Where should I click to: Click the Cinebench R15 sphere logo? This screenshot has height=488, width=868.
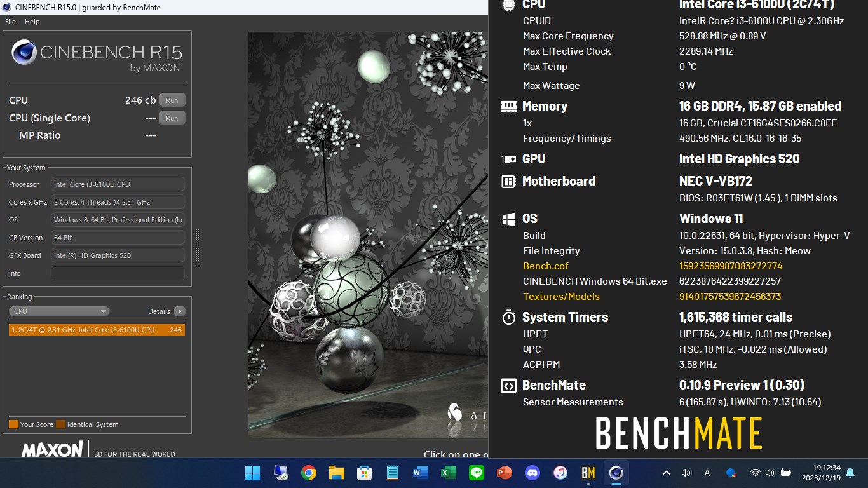point(24,53)
